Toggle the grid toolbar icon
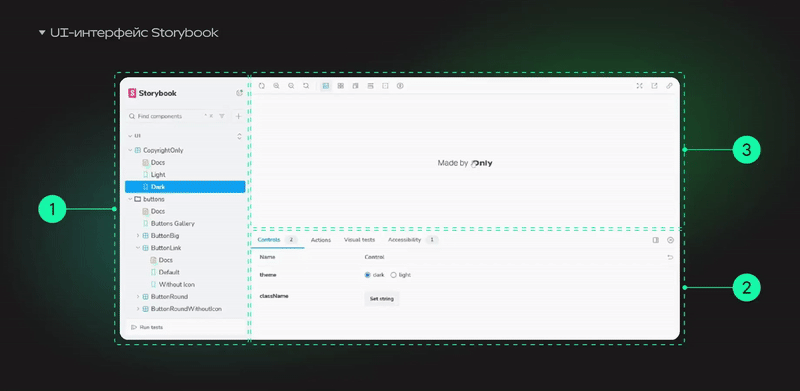Image resolution: width=800 pixels, height=391 pixels. (x=340, y=86)
